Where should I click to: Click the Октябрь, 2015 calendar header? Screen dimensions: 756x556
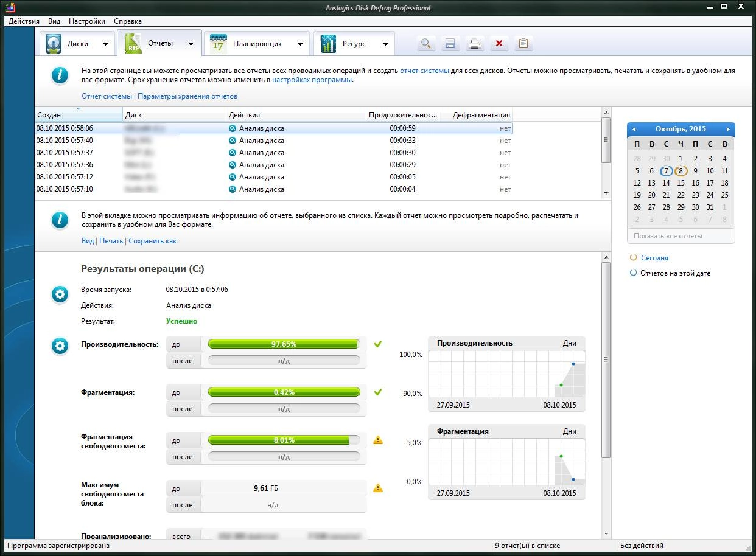pos(681,129)
